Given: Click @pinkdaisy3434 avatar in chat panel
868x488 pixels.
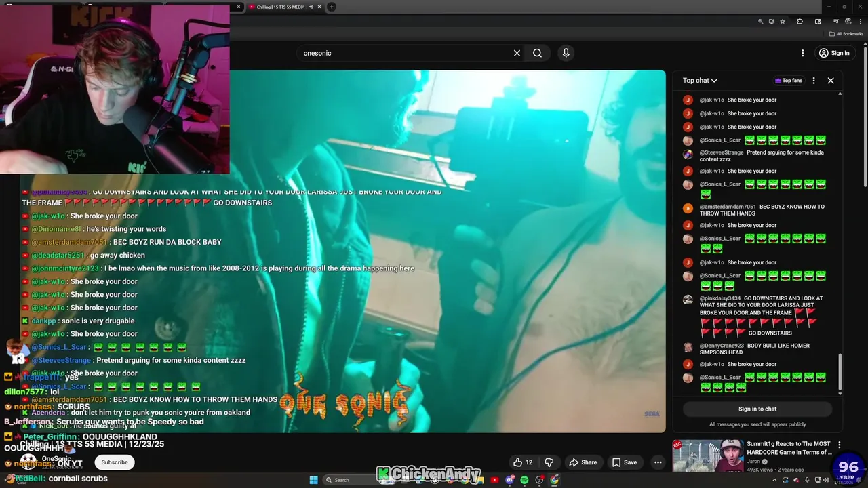Looking at the screenshot, I should click(x=688, y=300).
